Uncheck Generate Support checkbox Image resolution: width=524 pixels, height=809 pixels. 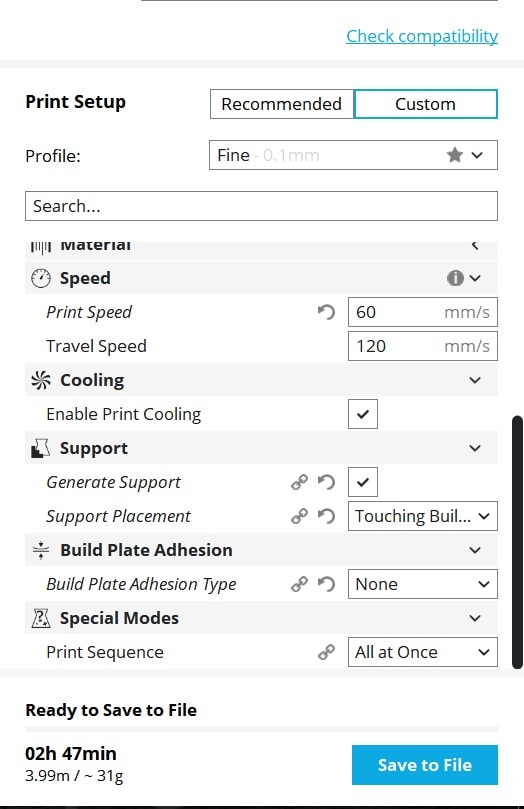click(363, 482)
